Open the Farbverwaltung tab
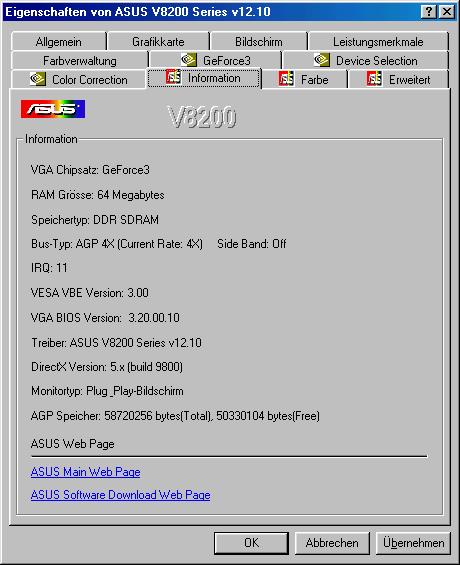Screen dimensions: 460x565 click(x=80, y=61)
